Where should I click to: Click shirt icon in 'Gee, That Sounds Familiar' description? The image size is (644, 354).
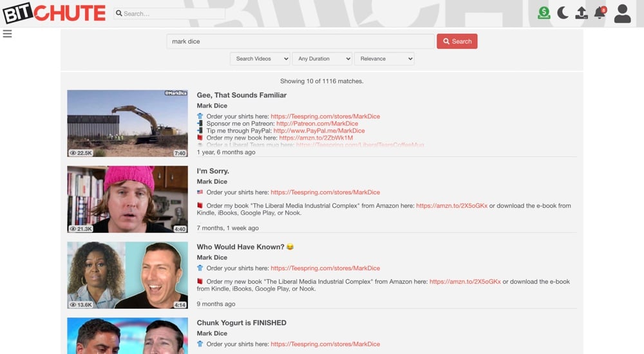tap(200, 116)
